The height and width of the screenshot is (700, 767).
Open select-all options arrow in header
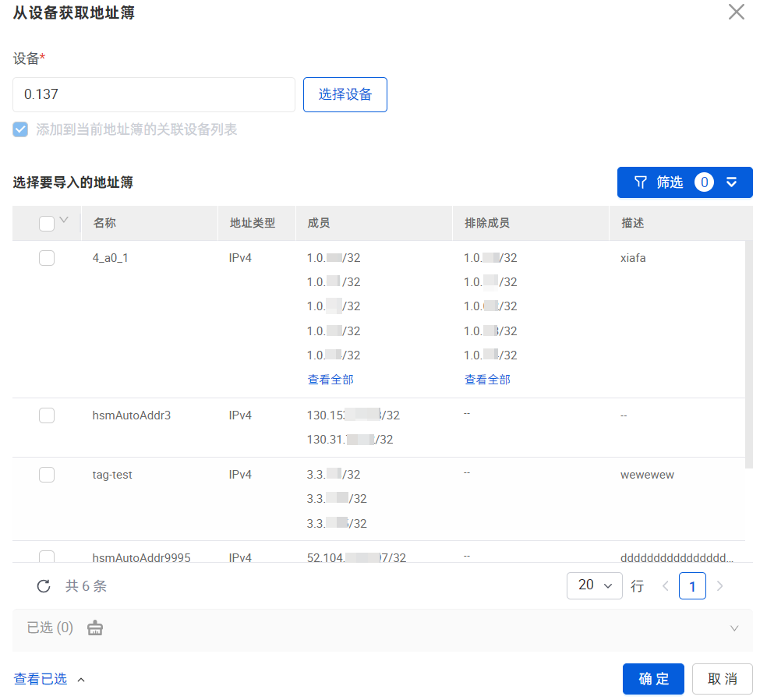(x=64, y=220)
